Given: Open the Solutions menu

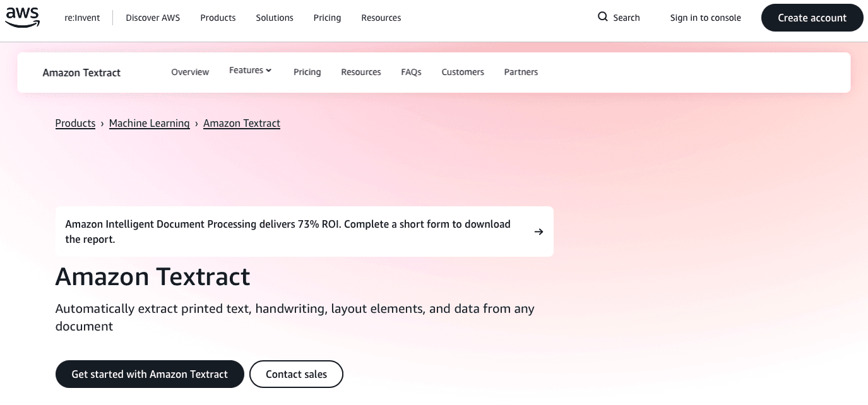Looking at the screenshot, I should pyautogui.click(x=275, y=18).
